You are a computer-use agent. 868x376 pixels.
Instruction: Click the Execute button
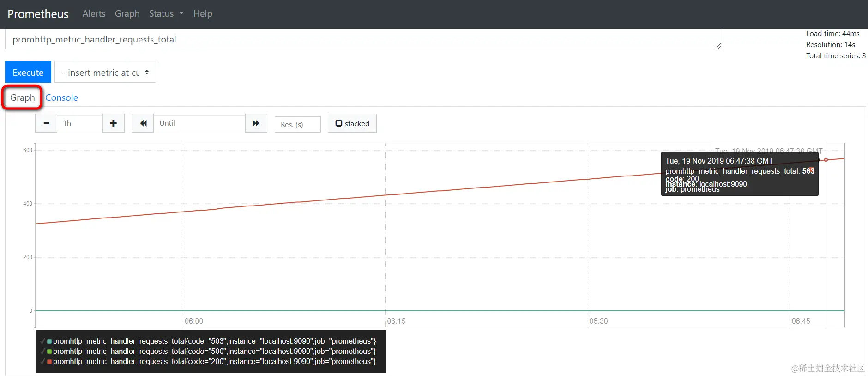[x=28, y=72]
